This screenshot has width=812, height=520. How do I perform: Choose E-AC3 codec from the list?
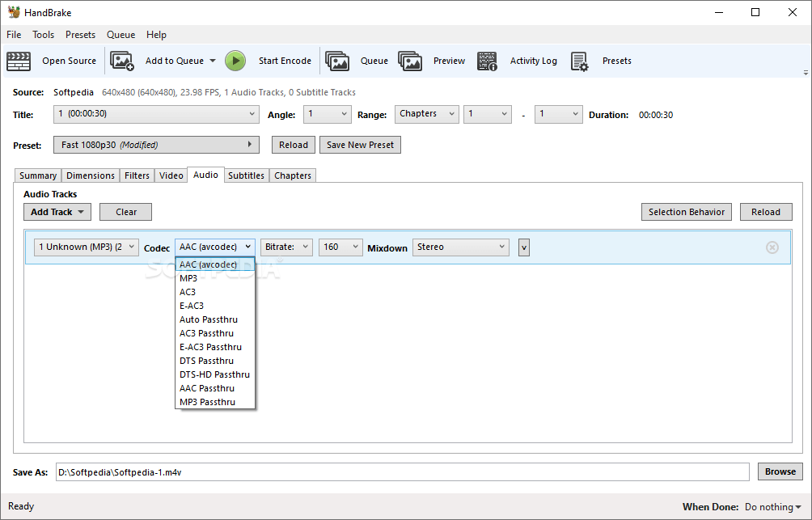(215, 306)
